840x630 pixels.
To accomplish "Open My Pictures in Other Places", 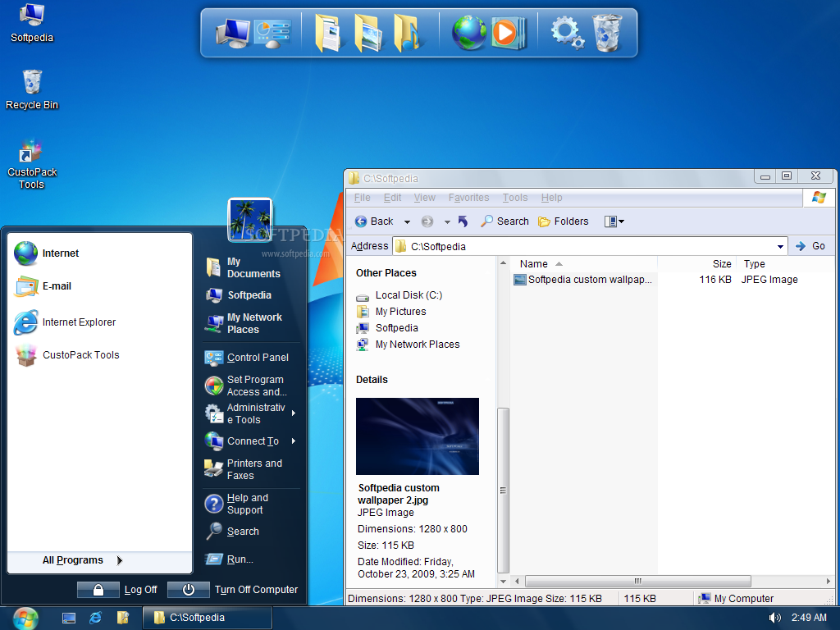I will [x=391, y=312].
